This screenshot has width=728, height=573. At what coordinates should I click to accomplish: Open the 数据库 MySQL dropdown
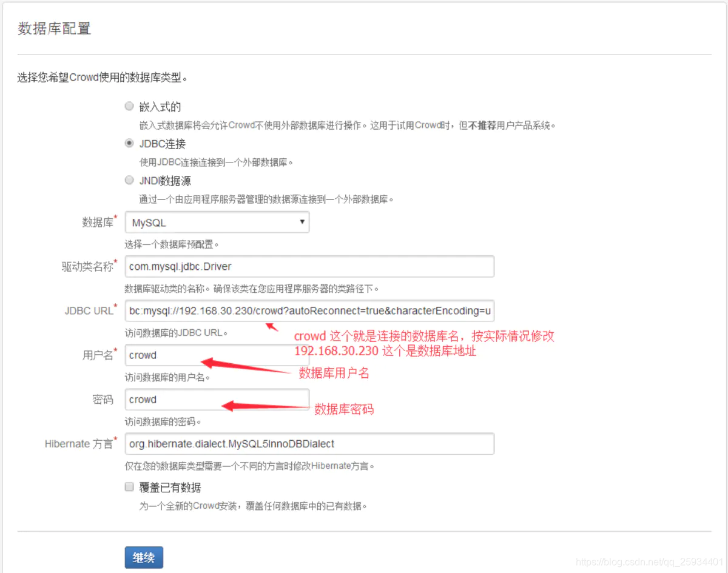(x=217, y=223)
